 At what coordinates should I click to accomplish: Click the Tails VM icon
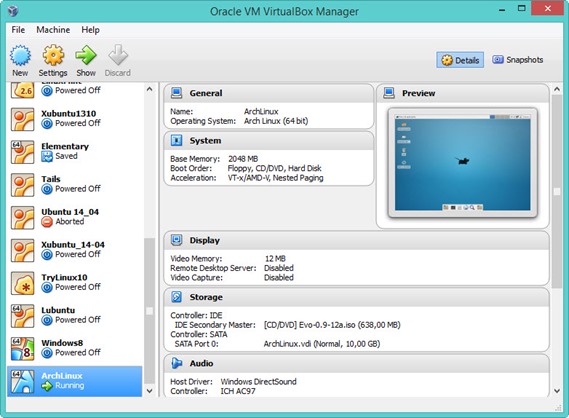pyautogui.click(x=22, y=185)
